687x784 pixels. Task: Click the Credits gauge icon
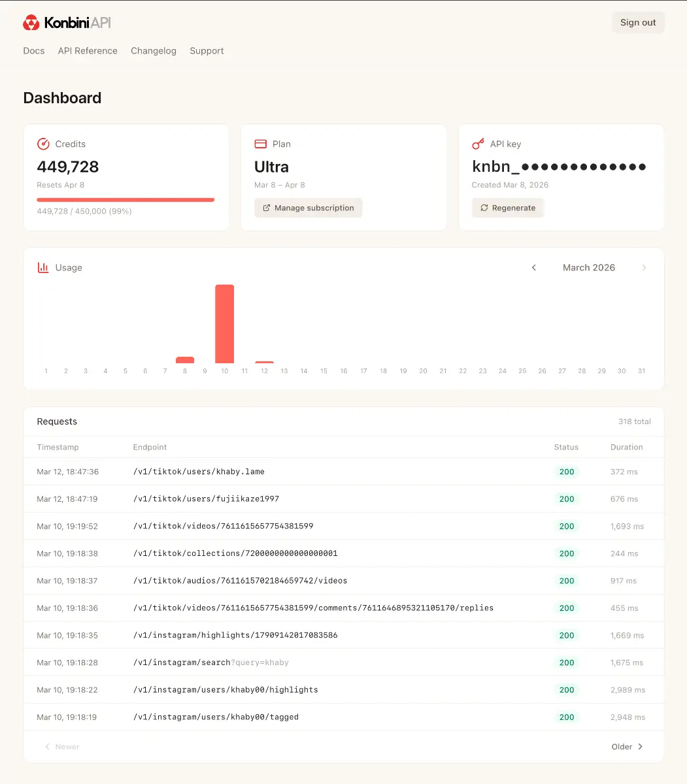click(43, 144)
